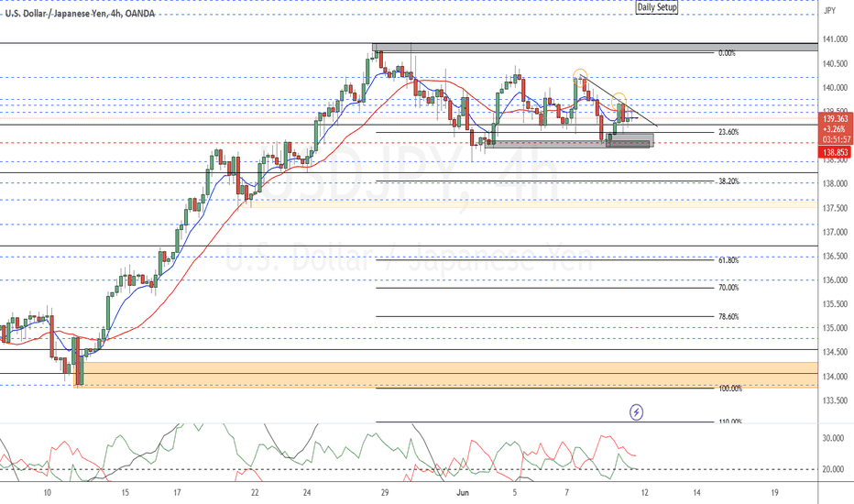Image resolution: width=854 pixels, height=504 pixels.
Task: Click date 15 on time axis
Action: point(126,493)
